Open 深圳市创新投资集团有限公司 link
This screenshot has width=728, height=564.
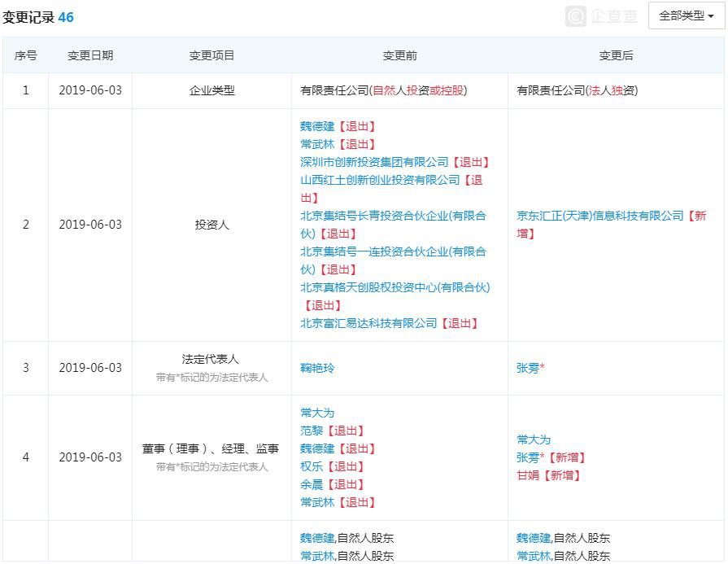(x=374, y=162)
